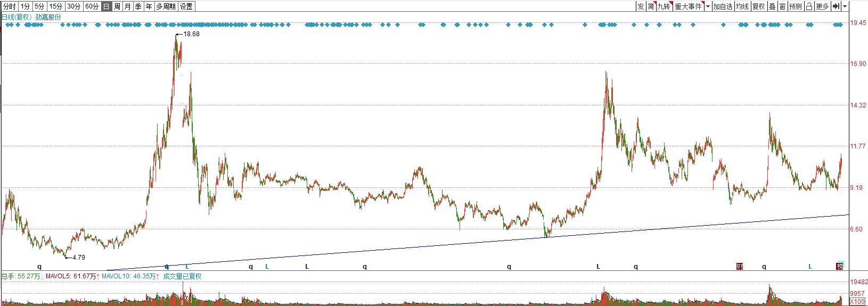Click the 窗 window button
Viewport: 868px width, 306px height.
pos(782,6)
